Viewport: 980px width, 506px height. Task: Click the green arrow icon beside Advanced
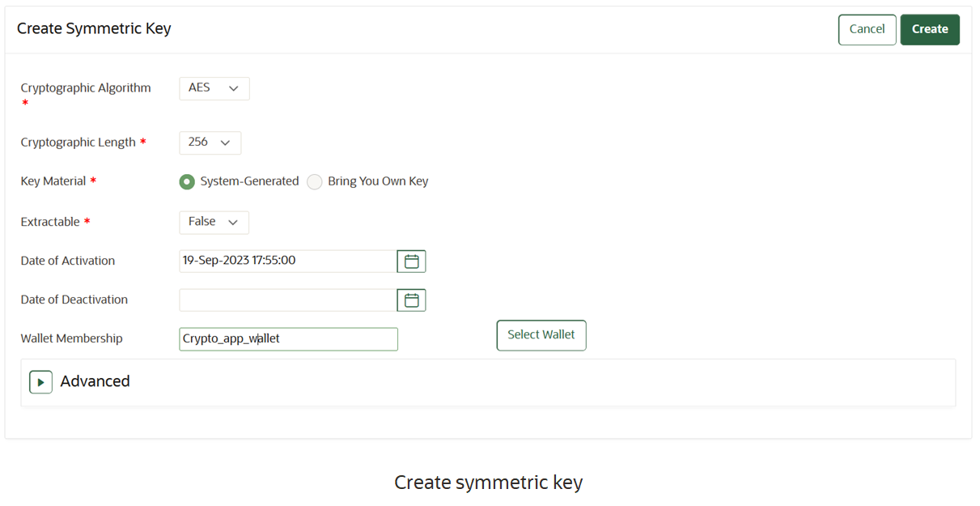(x=40, y=381)
